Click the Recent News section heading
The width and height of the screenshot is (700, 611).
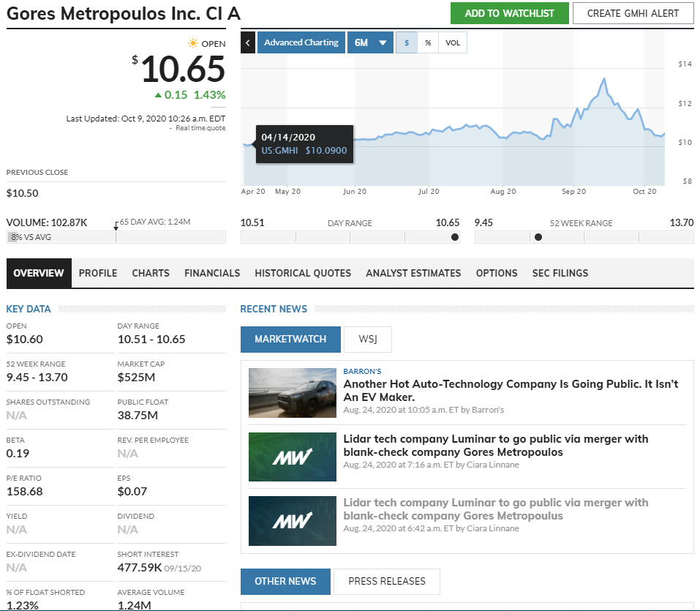click(274, 309)
